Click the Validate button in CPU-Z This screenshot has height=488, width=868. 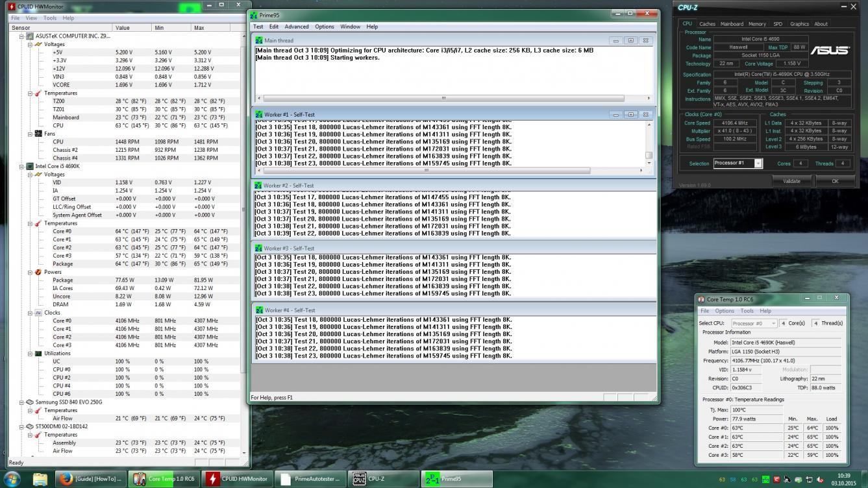pyautogui.click(x=791, y=181)
